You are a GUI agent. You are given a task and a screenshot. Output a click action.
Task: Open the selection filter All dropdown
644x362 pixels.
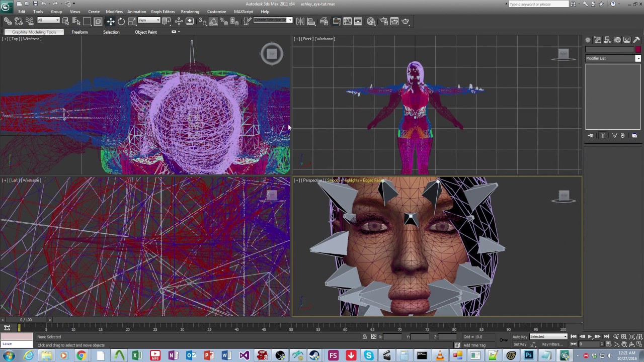click(x=48, y=20)
